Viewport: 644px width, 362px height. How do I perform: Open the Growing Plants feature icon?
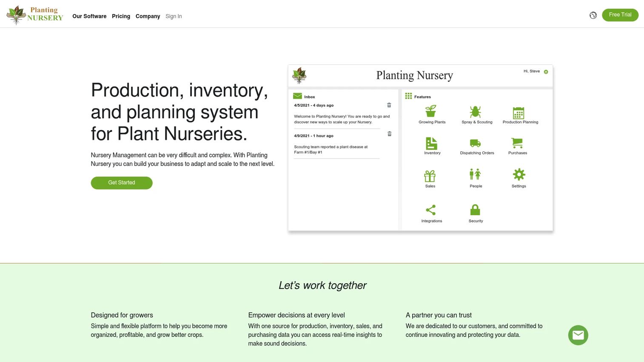tap(431, 111)
